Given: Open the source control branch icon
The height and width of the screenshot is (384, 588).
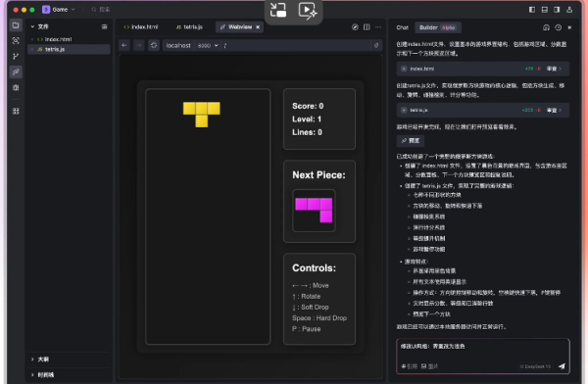Looking at the screenshot, I should pos(16,56).
